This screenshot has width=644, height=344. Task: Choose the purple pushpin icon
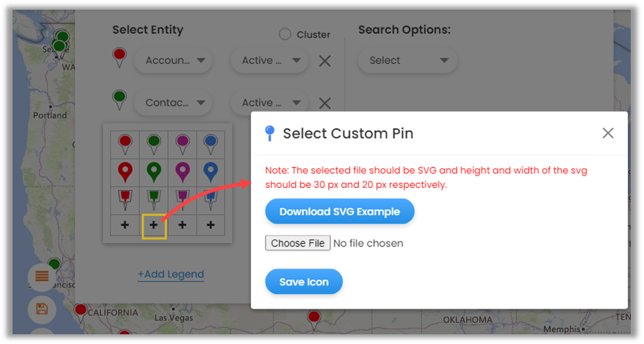point(182,199)
